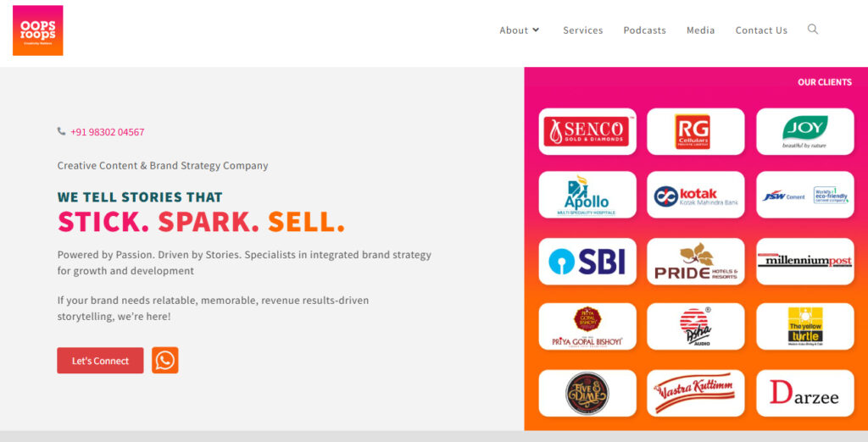Select the Pride Hotels & Resorts card
This screenshot has height=442, width=868.
696,261
